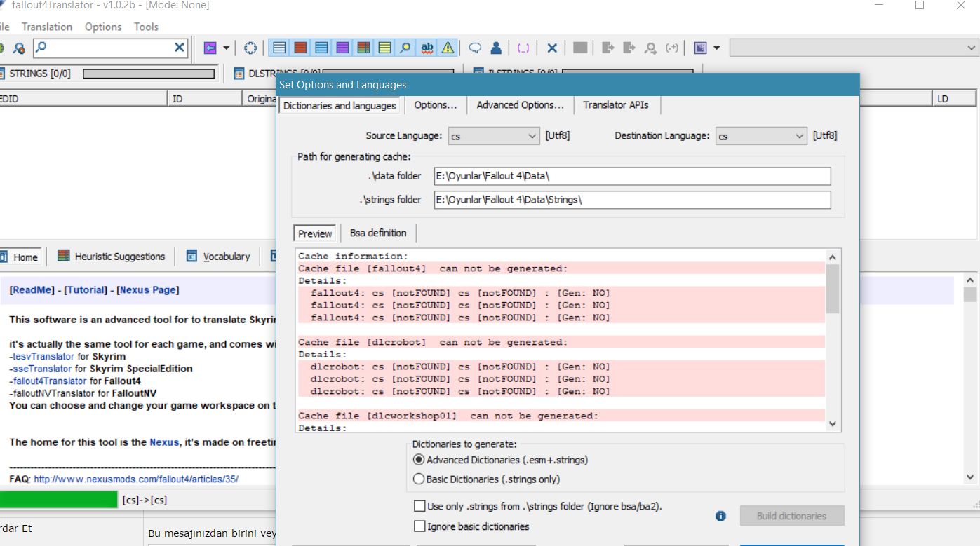Open the nexusmods FAQ URL link
980x546 pixels.
pyautogui.click(x=136, y=479)
